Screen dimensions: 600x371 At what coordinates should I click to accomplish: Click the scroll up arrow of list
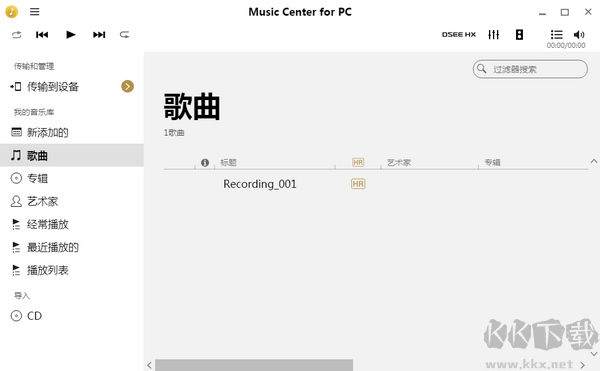(x=594, y=161)
